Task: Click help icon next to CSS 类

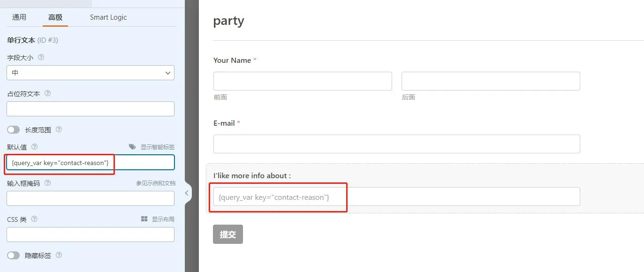Action: (34, 219)
